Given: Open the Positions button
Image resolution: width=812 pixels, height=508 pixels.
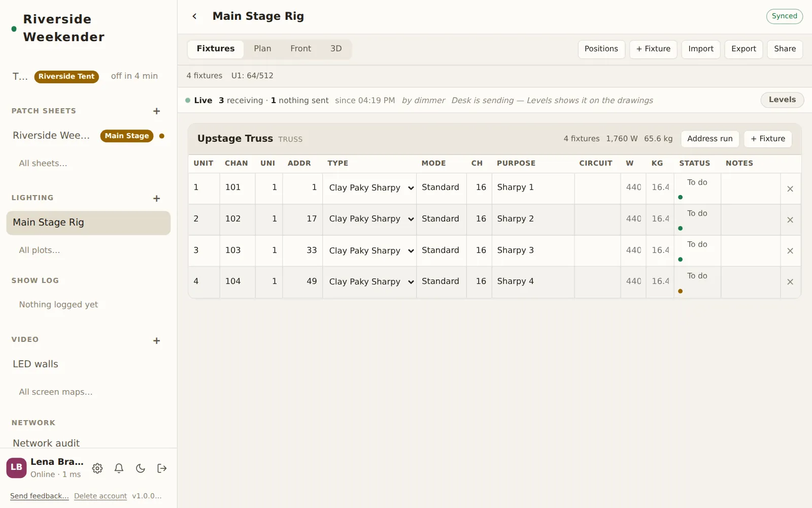Looking at the screenshot, I should [601, 49].
